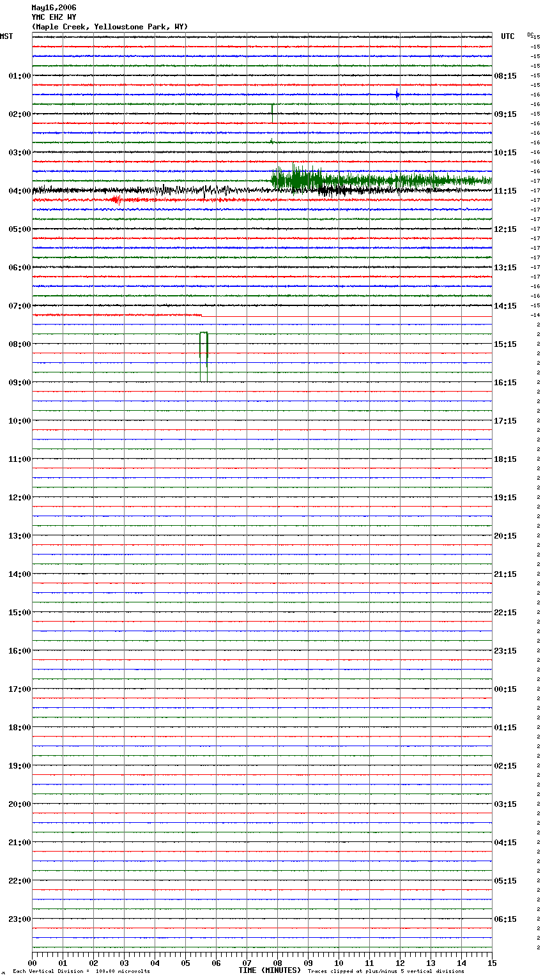Click the 21:00 MST time label
Screen dimensions: 543x980
click(20, 843)
